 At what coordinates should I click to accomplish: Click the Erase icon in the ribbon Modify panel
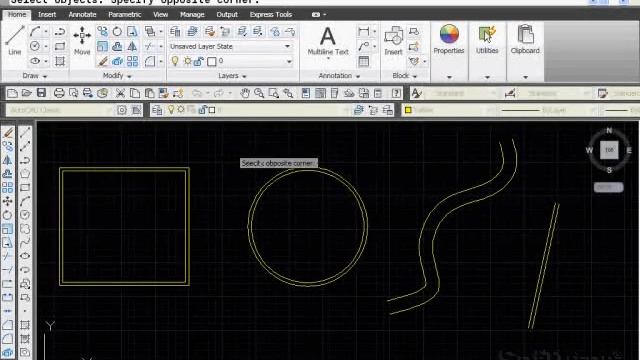coord(102,61)
